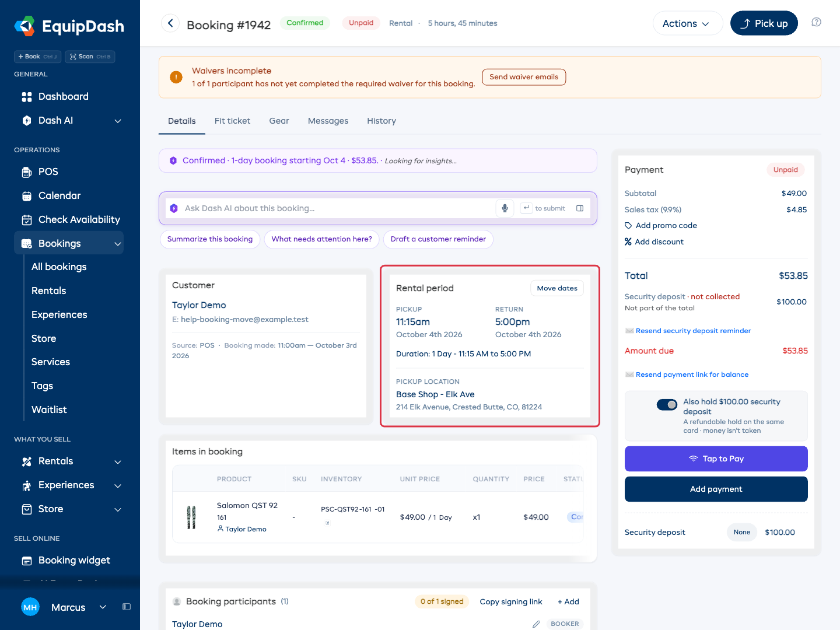The width and height of the screenshot is (840, 630).
Task: Click the Tap to Pay button
Action: pos(716,459)
